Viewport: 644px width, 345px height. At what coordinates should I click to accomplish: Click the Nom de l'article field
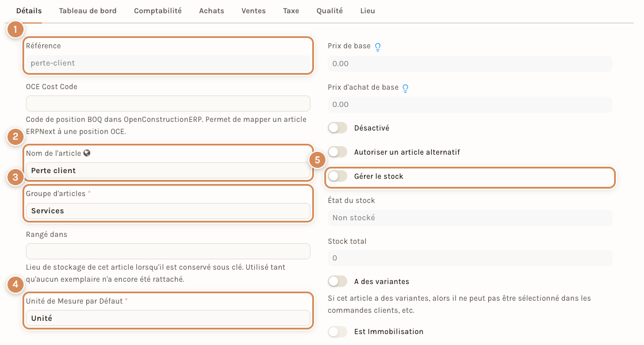(168, 170)
